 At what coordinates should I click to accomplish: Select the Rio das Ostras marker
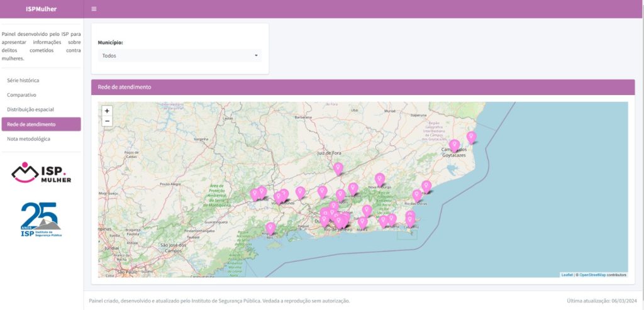tap(417, 195)
